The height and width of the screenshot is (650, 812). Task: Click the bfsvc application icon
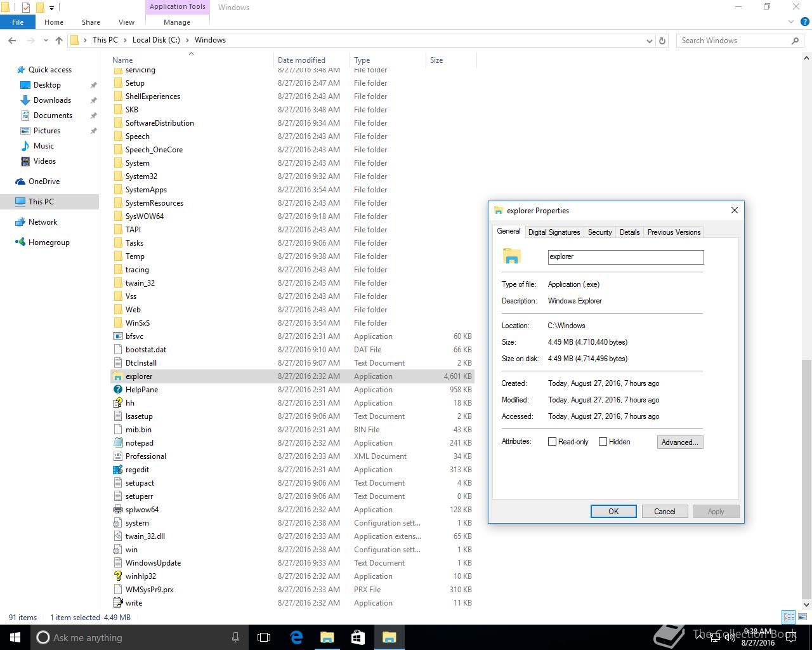tap(117, 336)
